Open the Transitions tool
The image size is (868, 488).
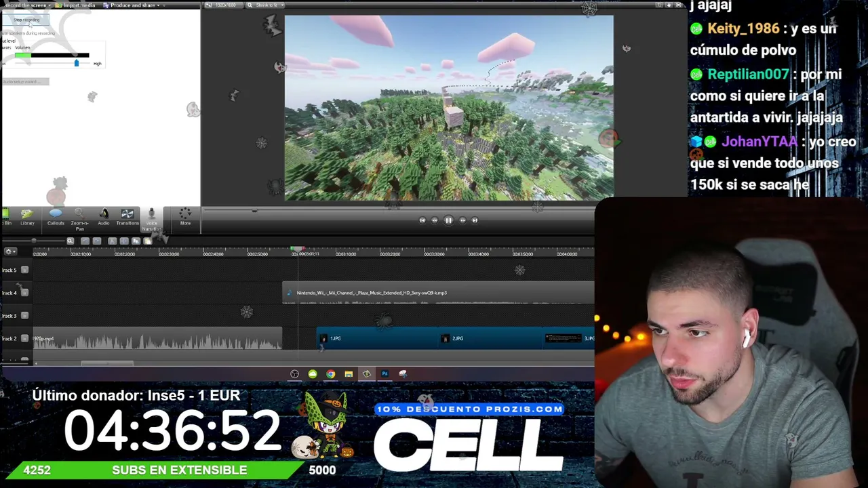[x=127, y=217]
